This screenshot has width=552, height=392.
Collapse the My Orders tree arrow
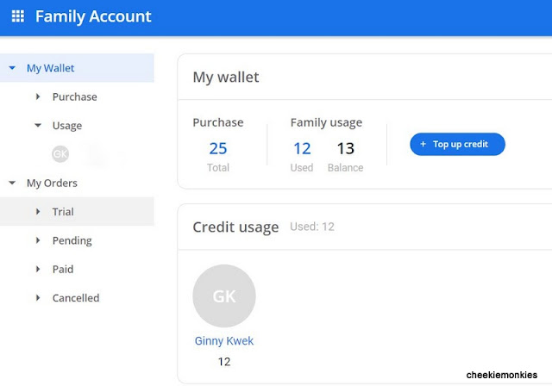click(x=11, y=183)
